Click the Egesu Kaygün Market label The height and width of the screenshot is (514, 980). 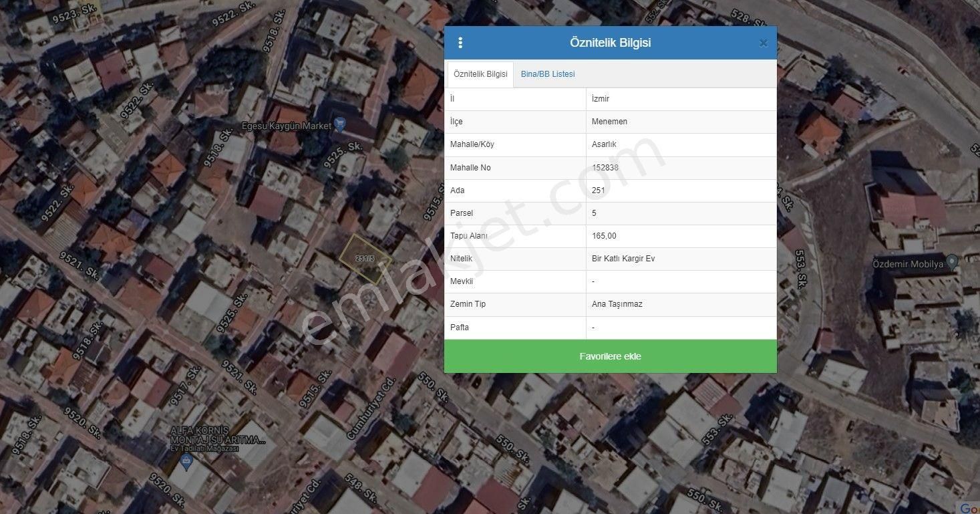[287, 126]
